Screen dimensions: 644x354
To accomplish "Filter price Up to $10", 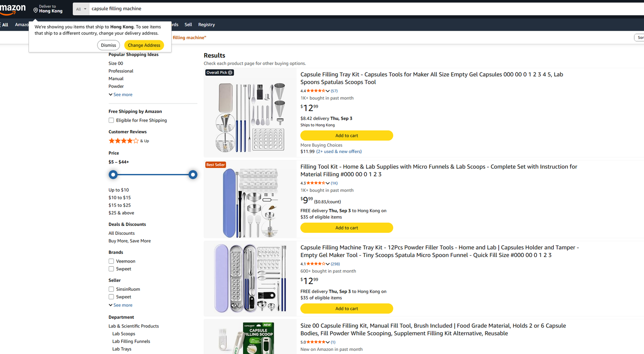I will pos(119,190).
